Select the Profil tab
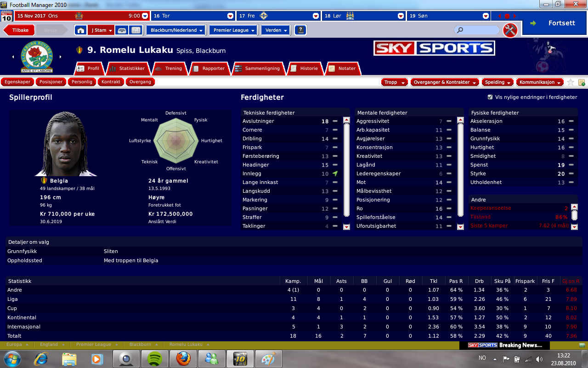Viewport: 588px width, 368px height. click(89, 69)
